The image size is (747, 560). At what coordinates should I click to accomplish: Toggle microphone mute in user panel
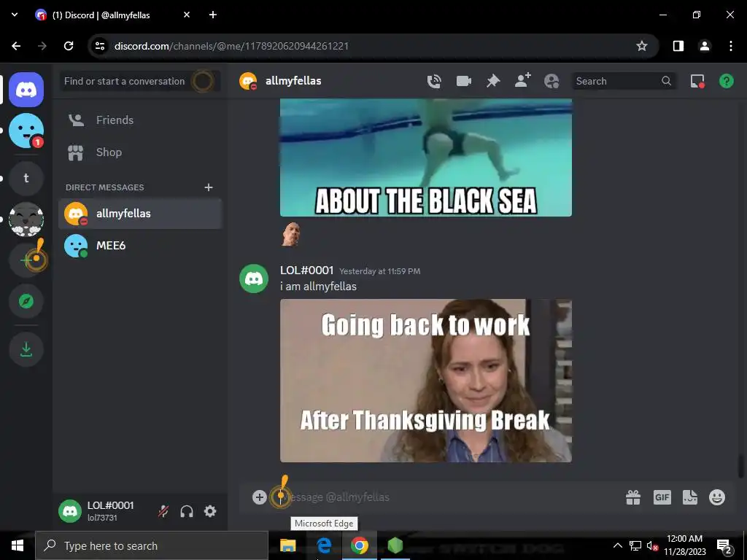coord(163,511)
